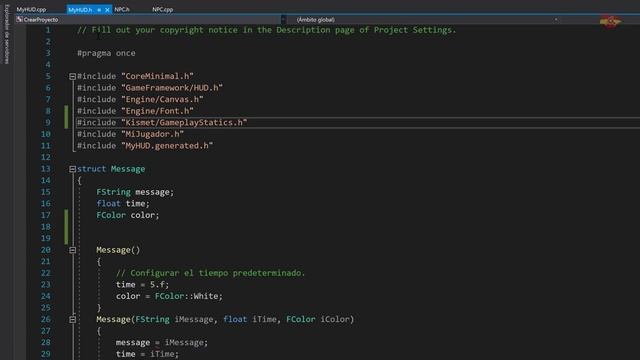Pin the MyHUD.h tab
Viewport: 640px width, 360px height.
pyautogui.click(x=99, y=10)
